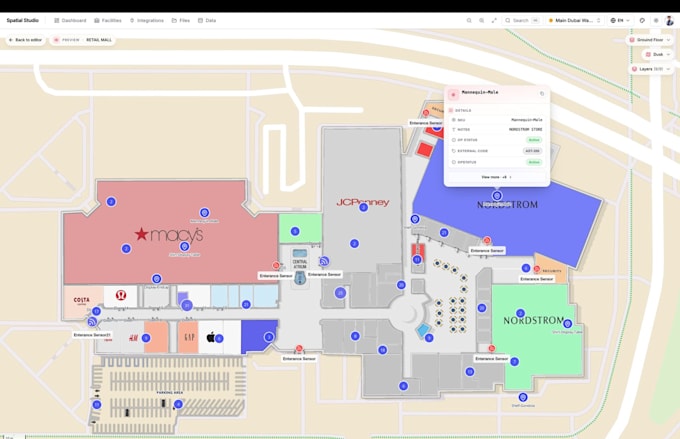Image resolution: width=680 pixels, height=439 pixels.
Task: Click the Entrance Sensor2t label near H&M
Action: (92, 335)
